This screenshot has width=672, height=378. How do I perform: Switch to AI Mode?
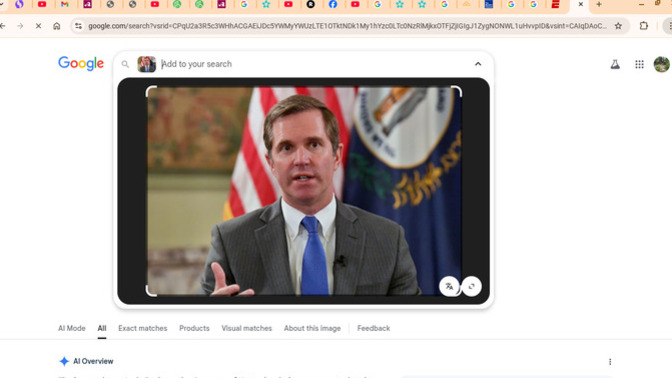click(x=72, y=328)
